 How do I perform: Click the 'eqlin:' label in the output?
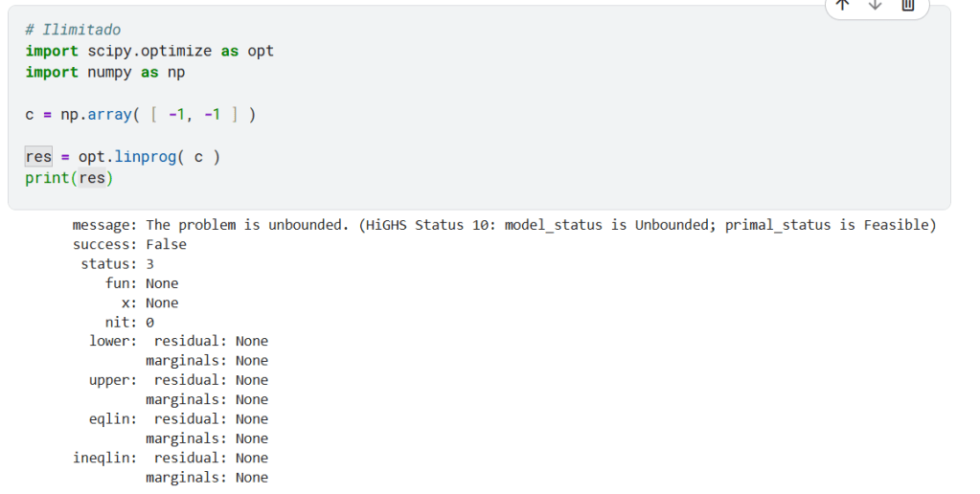point(113,418)
